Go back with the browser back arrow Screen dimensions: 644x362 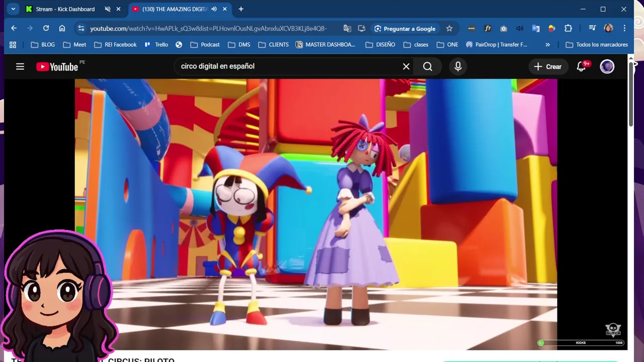tap(14, 29)
